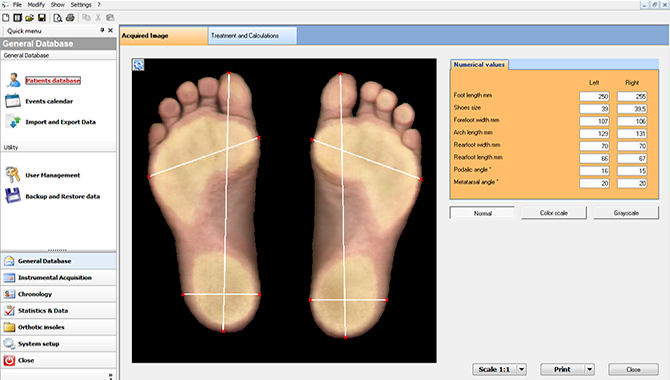Click the Print button
This screenshot has width=670, height=380.
point(562,369)
